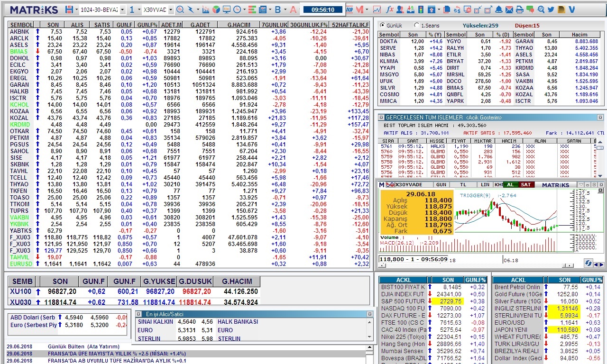Click the chart refresh icon in X30YVADE window
The height and width of the screenshot is (364, 607).
(589, 263)
